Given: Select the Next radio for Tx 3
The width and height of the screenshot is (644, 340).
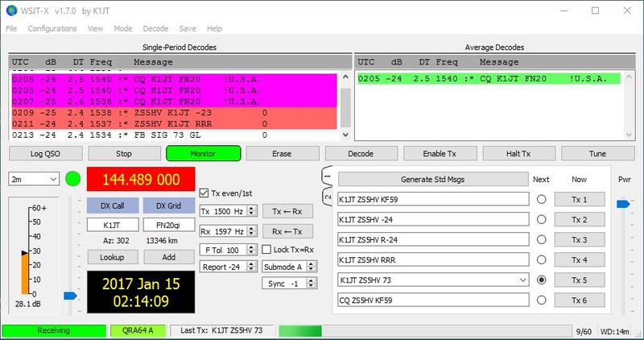Looking at the screenshot, I should point(541,239).
